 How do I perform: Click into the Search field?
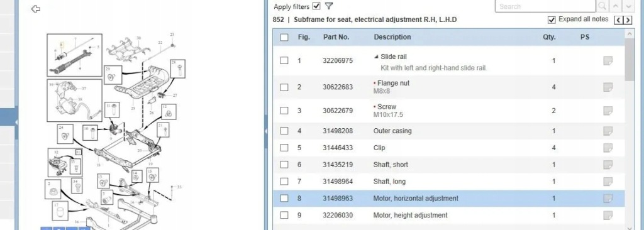545,6
